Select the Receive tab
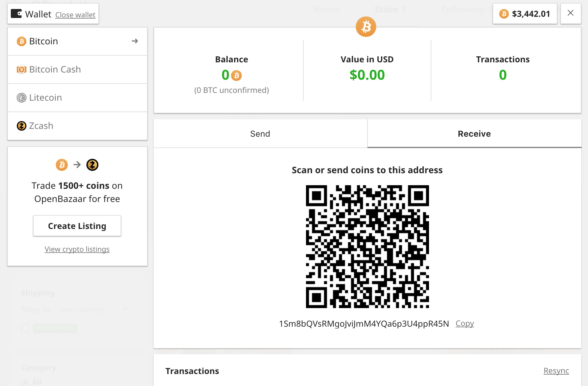This screenshot has width=588, height=386. pyautogui.click(x=474, y=134)
